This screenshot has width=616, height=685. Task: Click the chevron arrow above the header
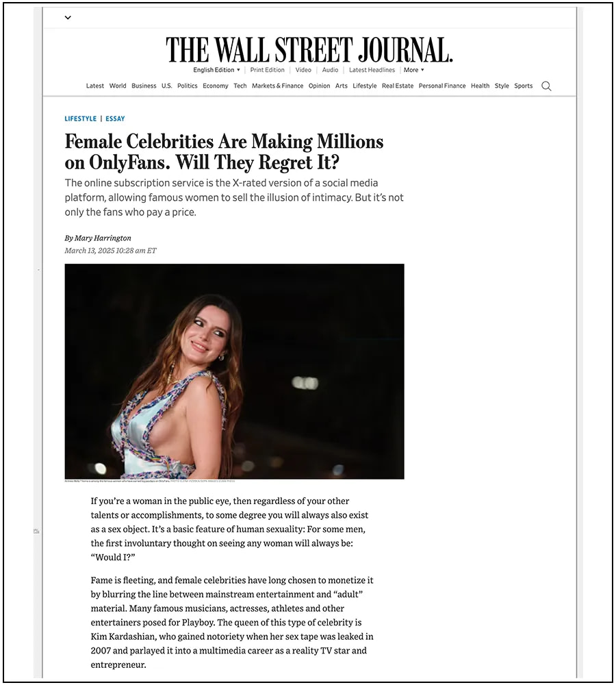tap(67, 17)
